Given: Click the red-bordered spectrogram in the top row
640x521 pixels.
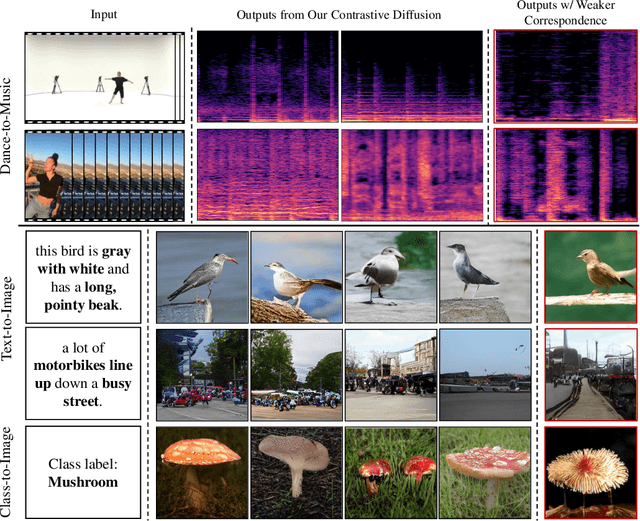Looking at the screenshot, I should coord(565,76).
